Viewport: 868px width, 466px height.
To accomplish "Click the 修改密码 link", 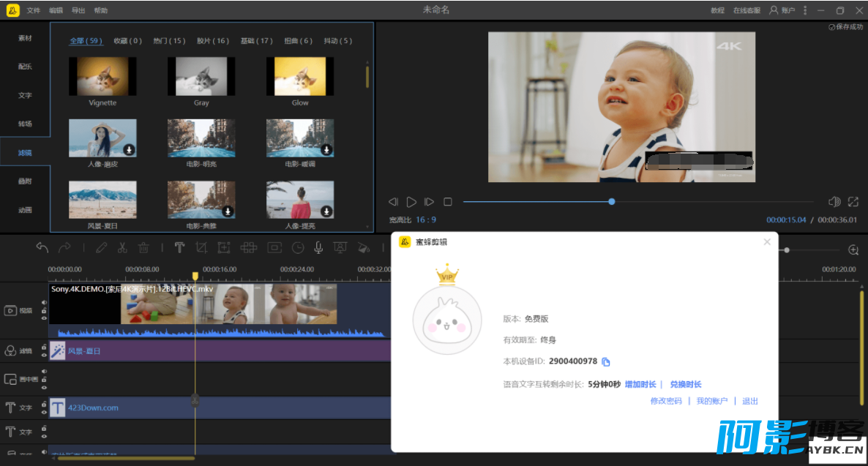I will coord(666,401).
